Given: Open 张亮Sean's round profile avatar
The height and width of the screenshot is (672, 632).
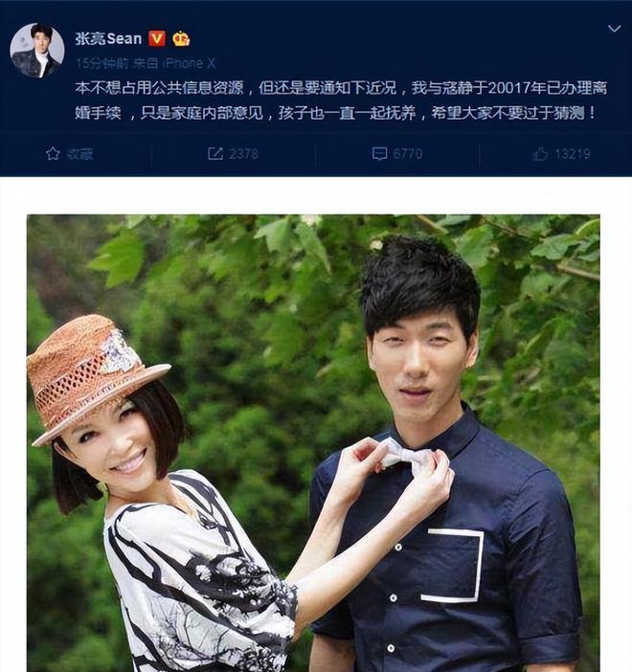Looking at the screenshot, I should (x=37, y=51).
